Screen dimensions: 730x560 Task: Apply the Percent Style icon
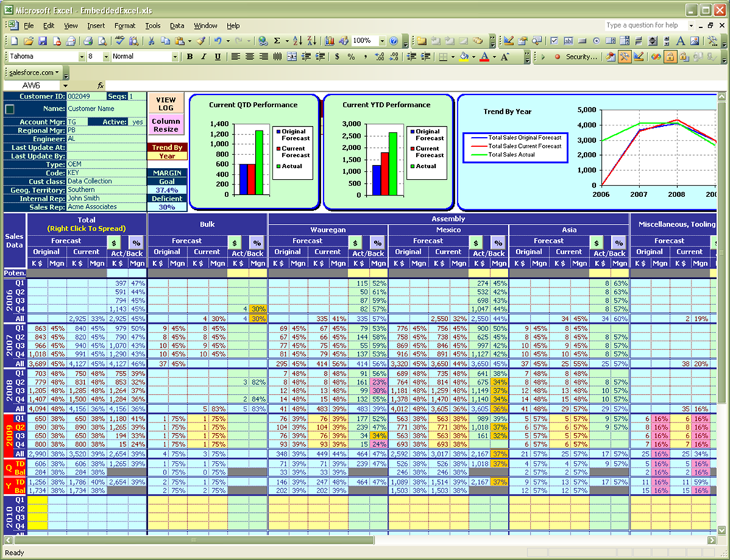pyautogui.click(x=351, y=57)
